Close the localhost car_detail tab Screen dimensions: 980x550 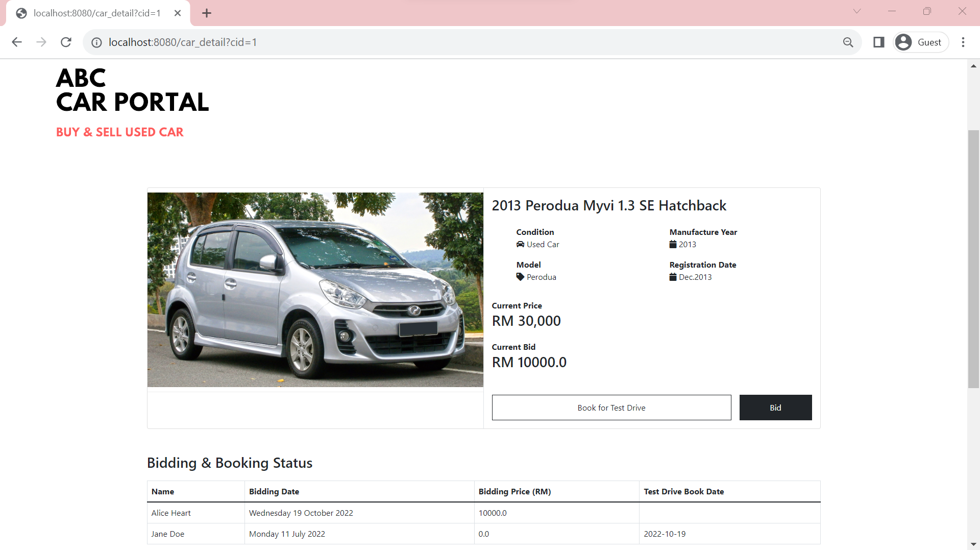click(178, 13)
